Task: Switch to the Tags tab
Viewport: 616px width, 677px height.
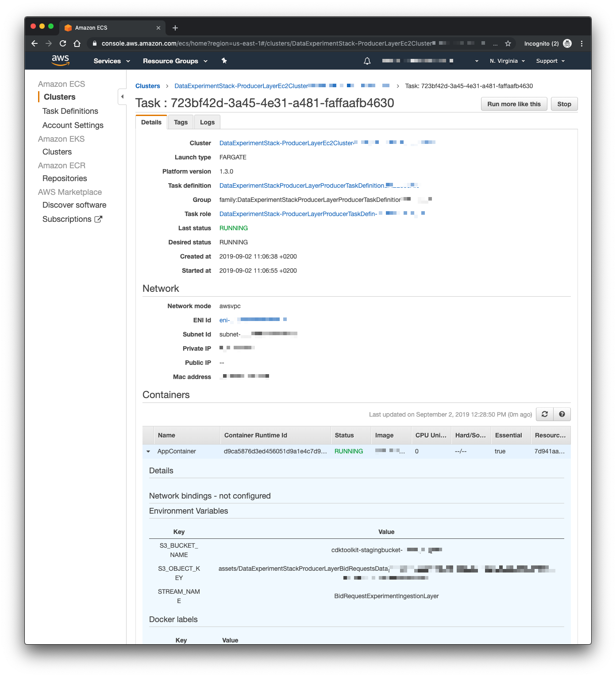Action: 181,122
